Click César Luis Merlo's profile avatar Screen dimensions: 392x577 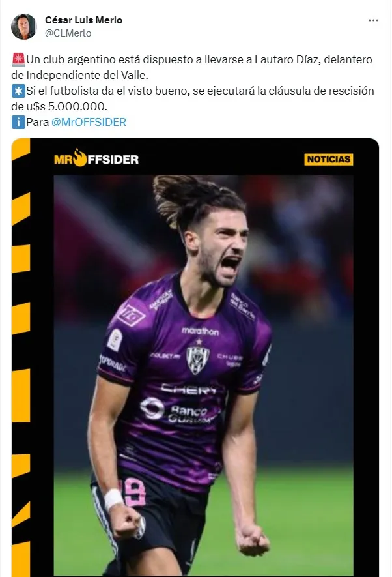(24, 27)
